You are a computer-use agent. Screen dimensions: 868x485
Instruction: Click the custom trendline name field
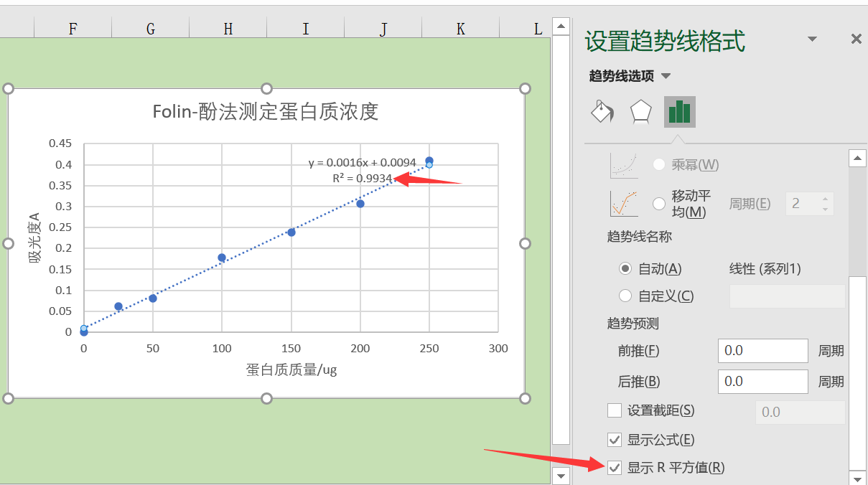(787, 296)
